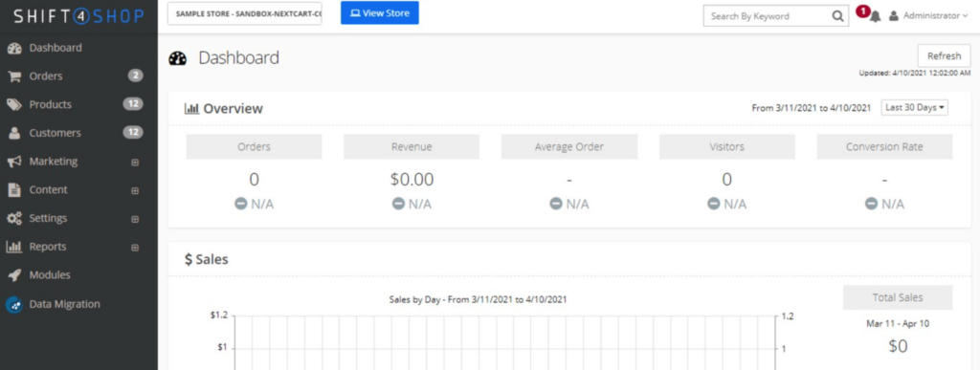
Task: Click the Conversion Rate tile header
Action: click(884, 147)
